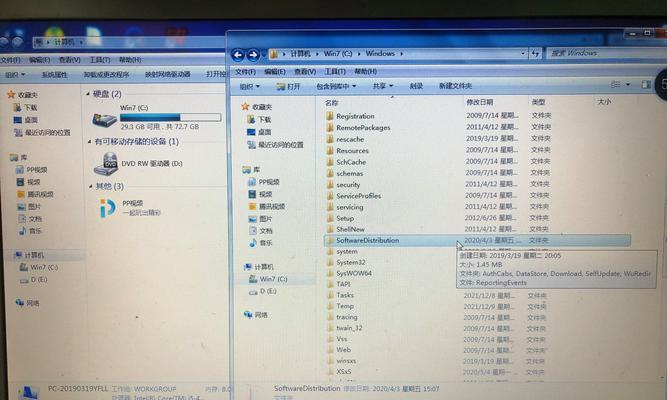Open 组织 dropdown in front window
This screenshot has width=667, height=400.
(250, 86)
